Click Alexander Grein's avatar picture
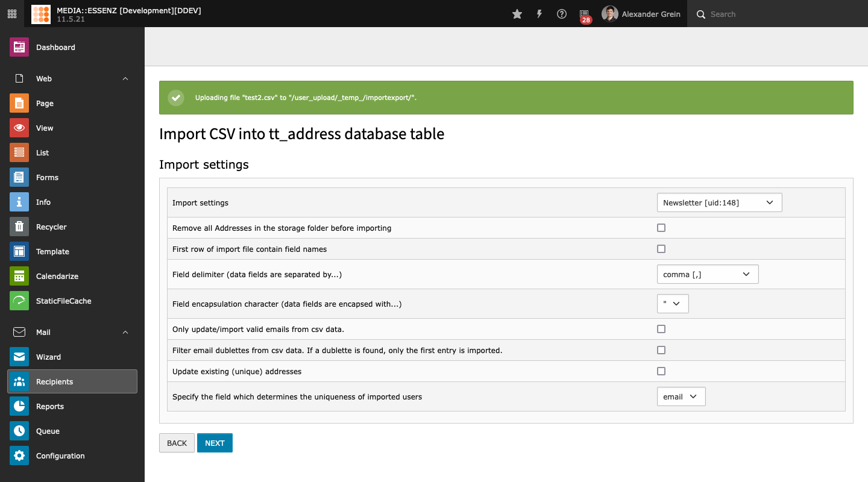This screenshot has width=868, height=482. (x=610, y=14)
